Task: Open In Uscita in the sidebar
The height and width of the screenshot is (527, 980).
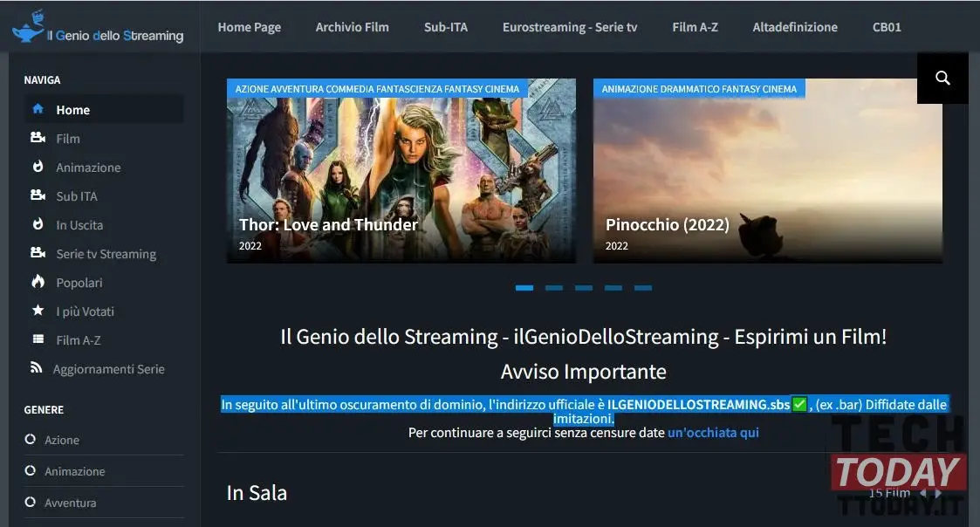Action: [x=79, y=225]
